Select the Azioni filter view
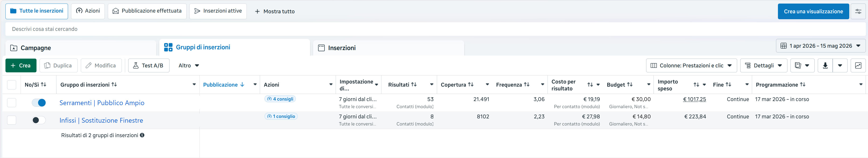This screenshot has width=868, height=158. pos(88,11)
